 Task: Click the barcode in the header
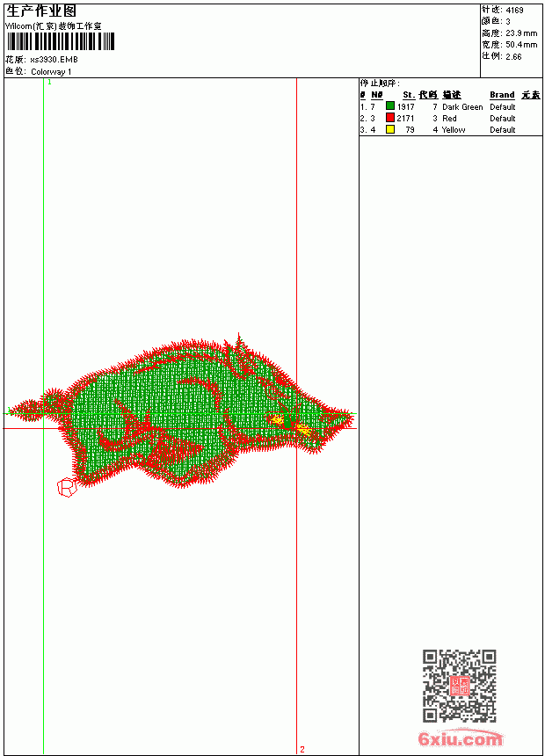click(61, 41)
